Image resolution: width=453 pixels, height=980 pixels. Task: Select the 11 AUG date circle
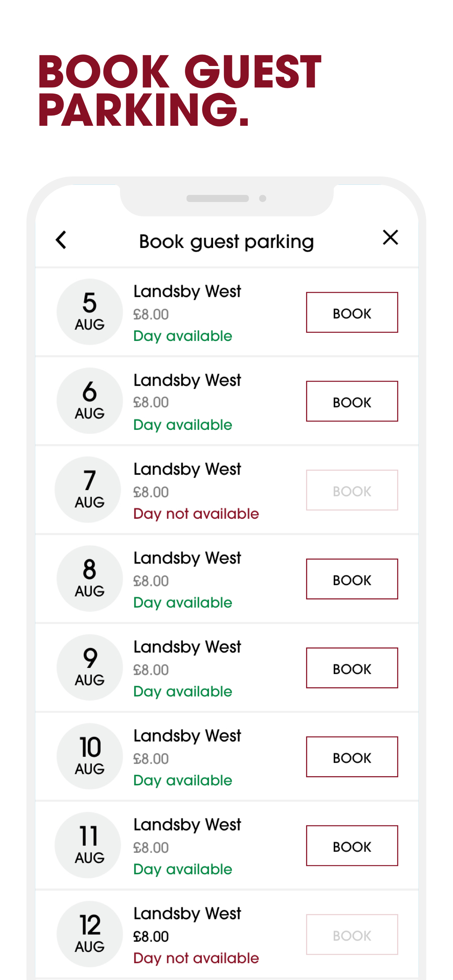(x=88, y=845)
